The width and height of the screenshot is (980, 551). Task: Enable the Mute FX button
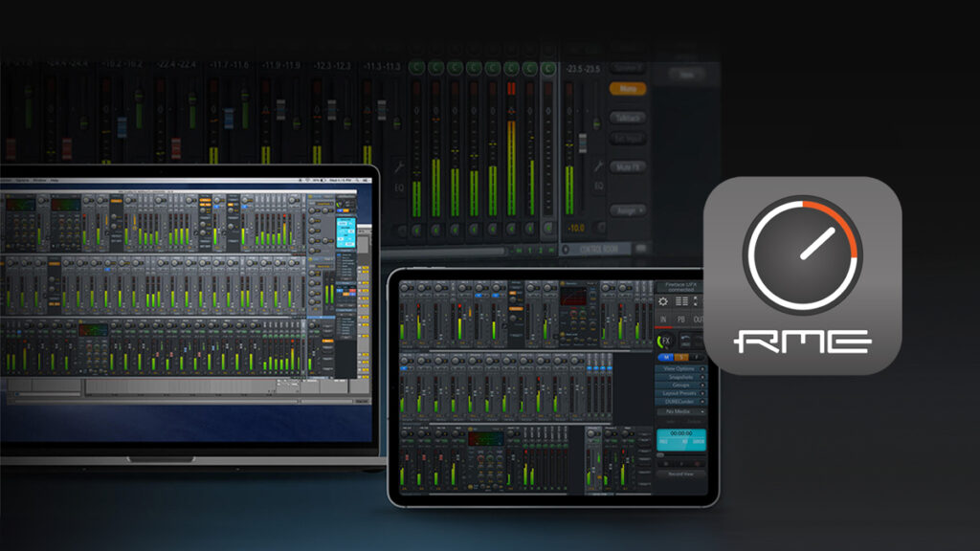pyautogui.click(x=628, y=167)
